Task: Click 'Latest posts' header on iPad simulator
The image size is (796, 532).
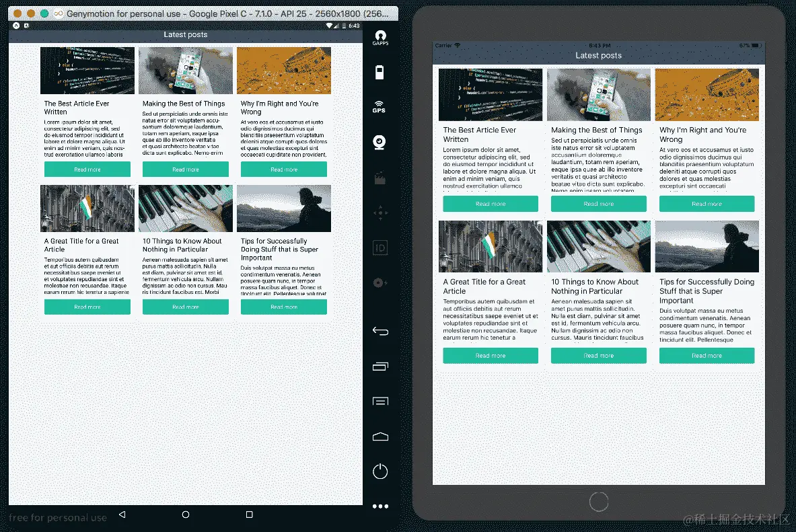Action: click(599, 55)
